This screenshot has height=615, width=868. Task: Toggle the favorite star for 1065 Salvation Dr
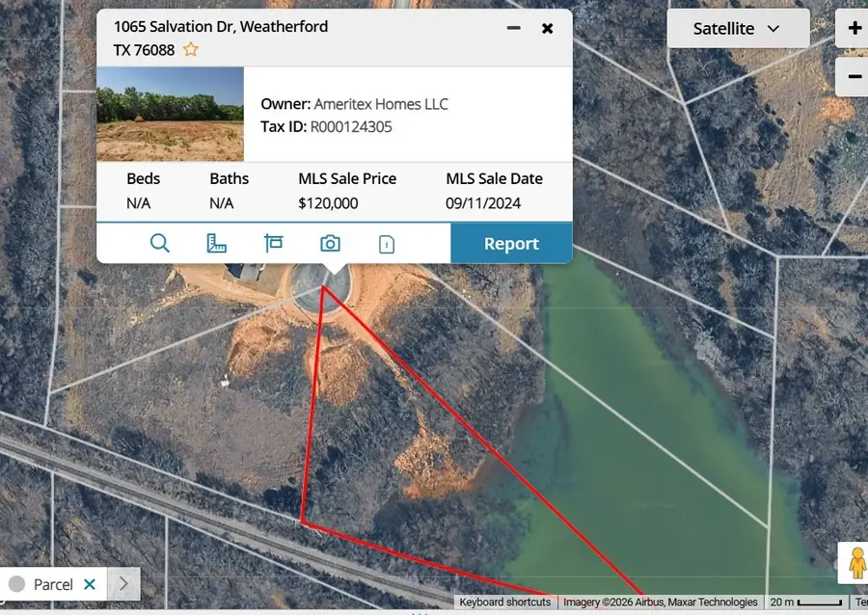tap(191, 49)
